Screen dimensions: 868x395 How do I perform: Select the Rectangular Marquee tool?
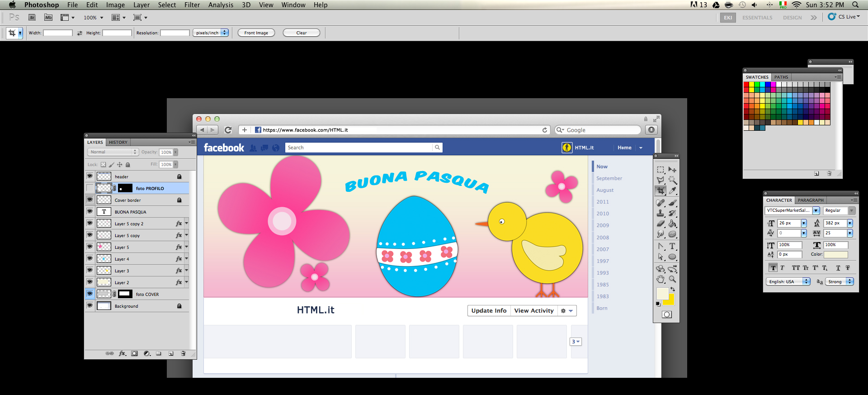coord(660,170)
